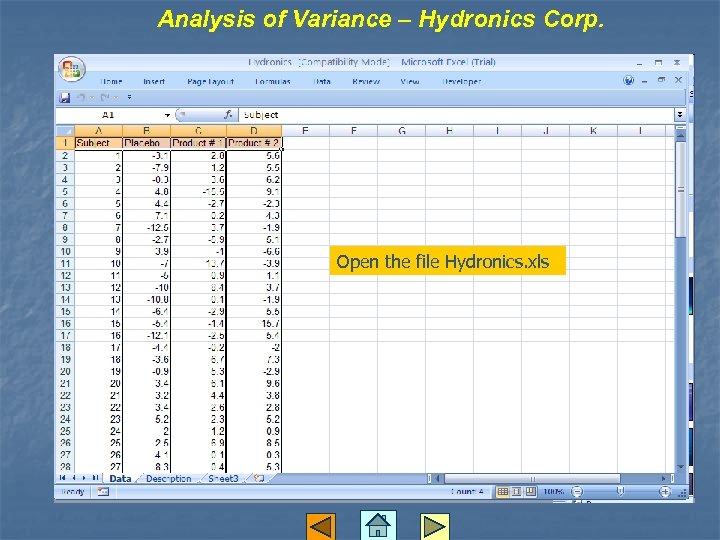Click the Count: 4 status bar text

[467, 492]
